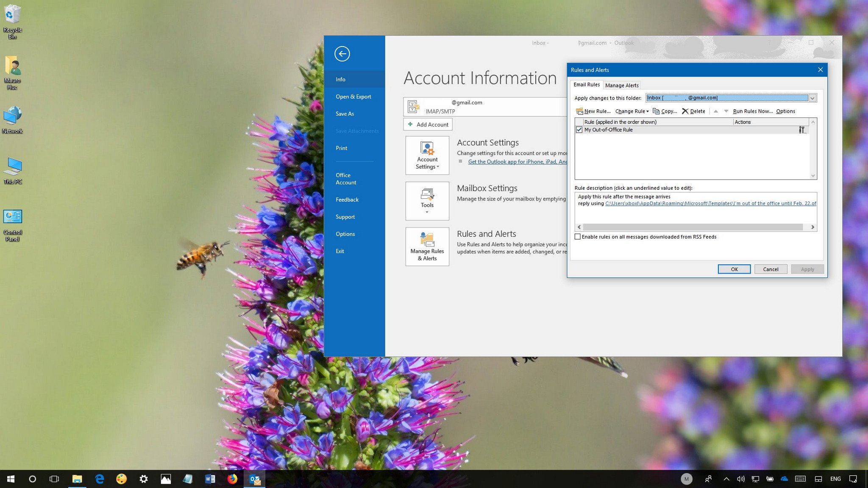Open Account Settings dropdown button
Image resolution: width=868 pixels, height=488 pixels.
427,155
